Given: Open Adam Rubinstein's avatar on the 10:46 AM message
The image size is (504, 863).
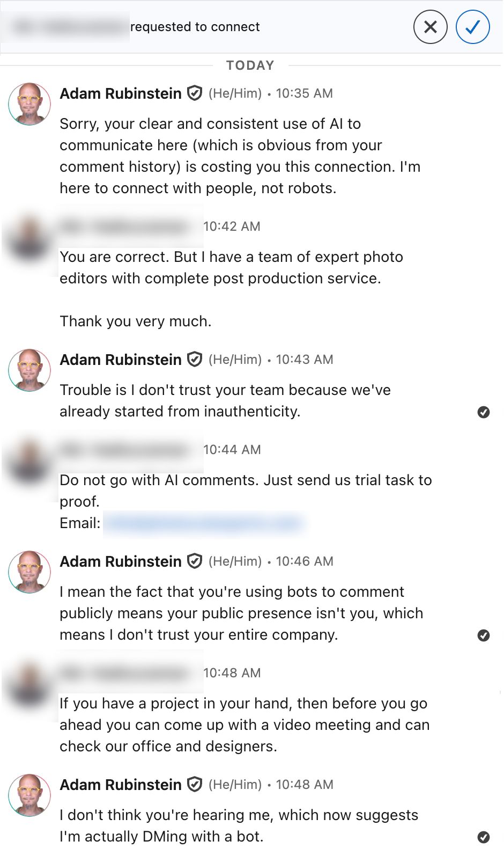Looking at the screenshot, I should tap(29, 572).
